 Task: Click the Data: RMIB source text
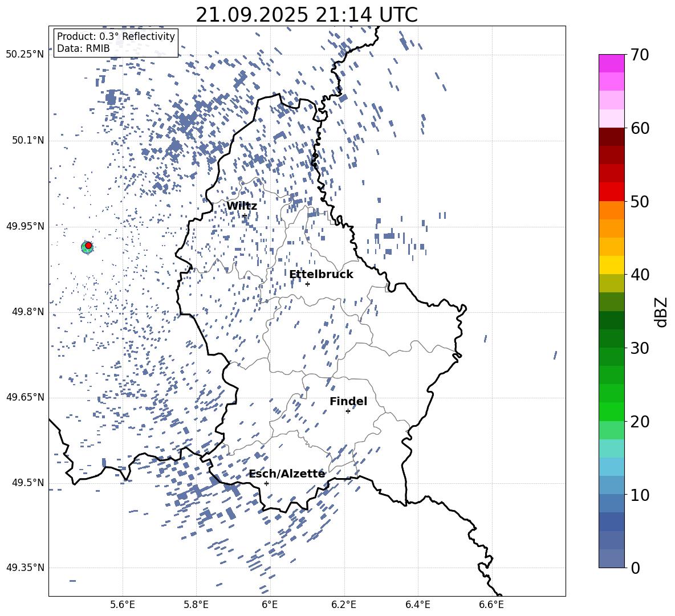pyautogui.click(x=83, y=48)
